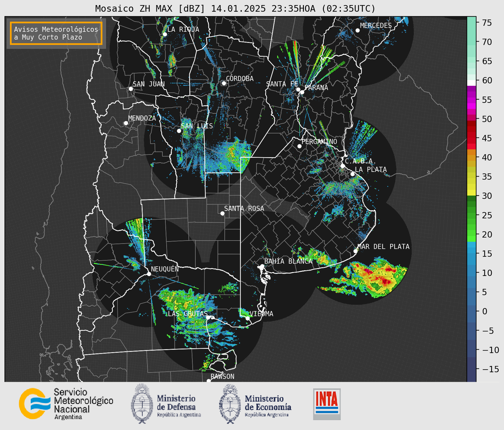504x430 pixels.
Task: Select the San Juan city marker
Action: click(x=131, y=89)
